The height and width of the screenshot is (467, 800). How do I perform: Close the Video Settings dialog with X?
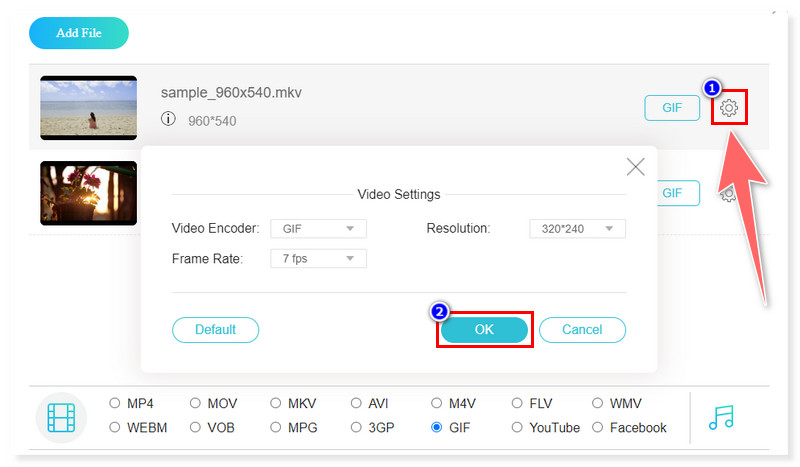[635, 167]
